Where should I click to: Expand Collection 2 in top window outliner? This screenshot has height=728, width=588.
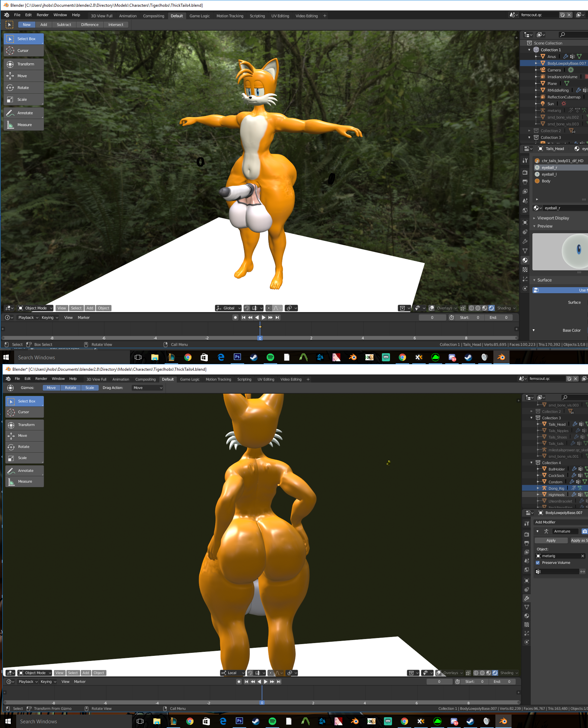click(529, 131)
